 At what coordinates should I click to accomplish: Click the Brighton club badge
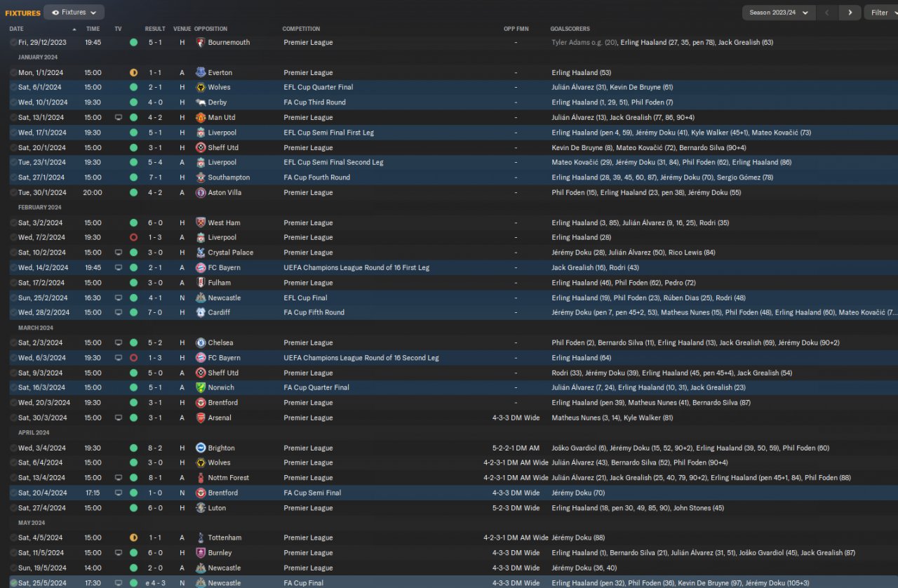[x=201, y=448]
